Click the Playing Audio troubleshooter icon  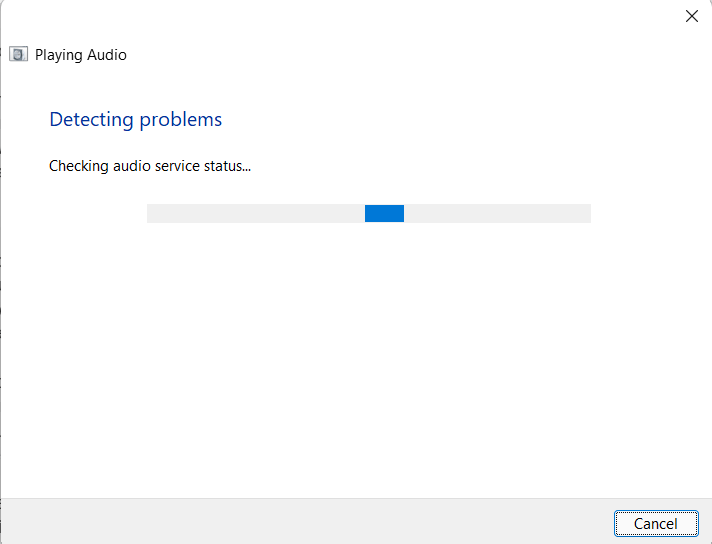click(x=18, y=55)
